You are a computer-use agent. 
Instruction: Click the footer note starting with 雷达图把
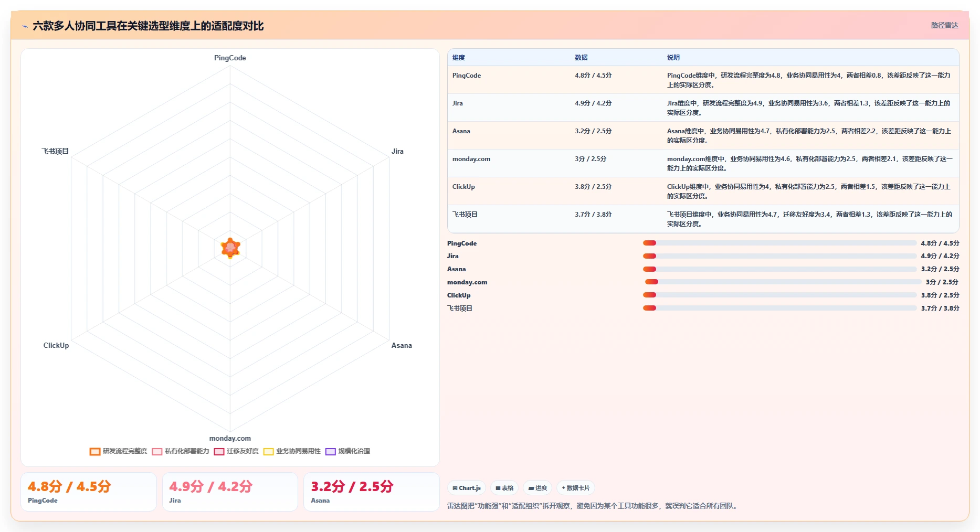point(593,506)
